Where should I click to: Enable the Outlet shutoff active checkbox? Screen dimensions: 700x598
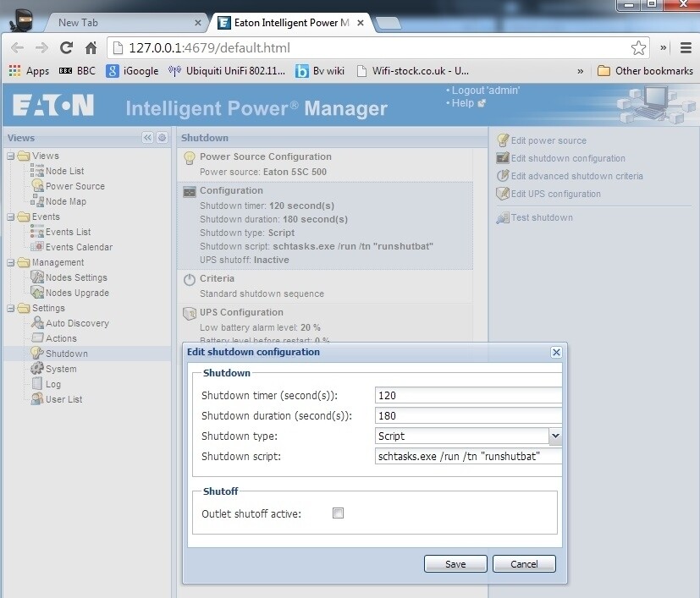[x=338, y=513]
